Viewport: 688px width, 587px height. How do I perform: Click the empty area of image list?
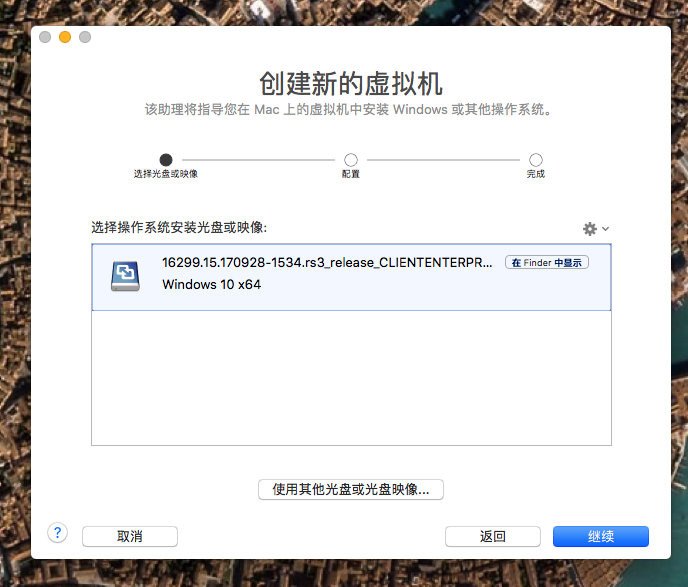(x=351, y=378)
